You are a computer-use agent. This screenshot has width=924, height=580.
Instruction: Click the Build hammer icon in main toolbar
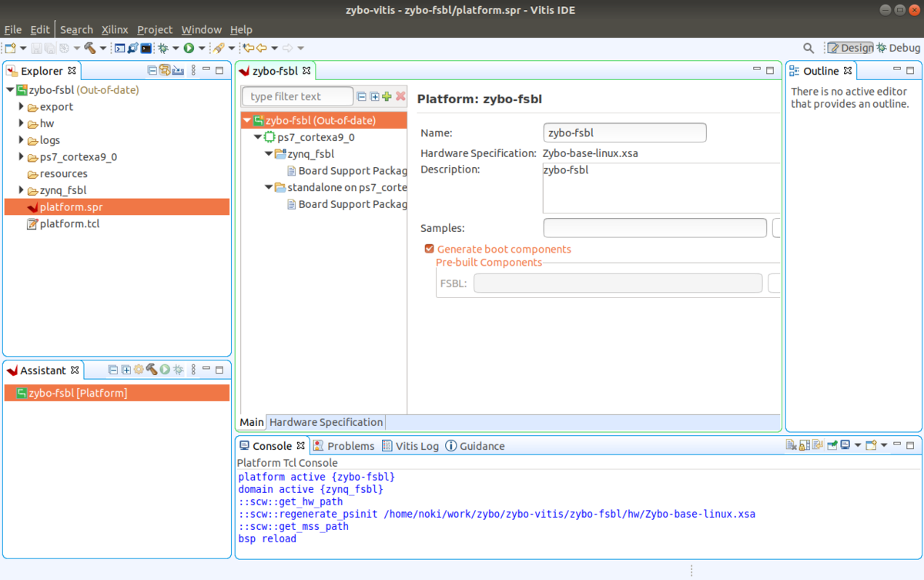(x=90, y=48)
